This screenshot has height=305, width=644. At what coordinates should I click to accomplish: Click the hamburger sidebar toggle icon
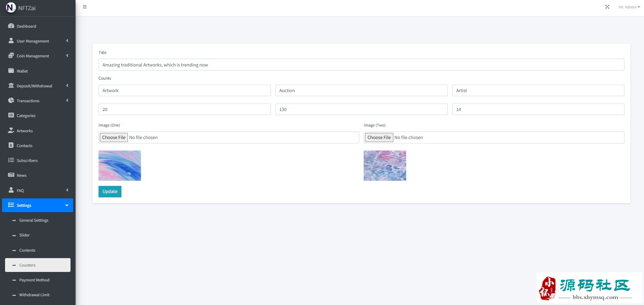click(85, 7)
